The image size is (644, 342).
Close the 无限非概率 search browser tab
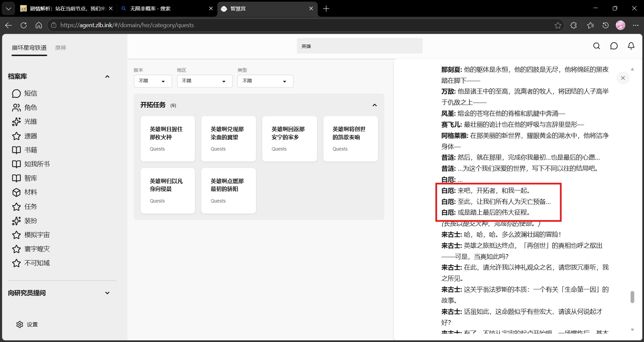(211, 8)
